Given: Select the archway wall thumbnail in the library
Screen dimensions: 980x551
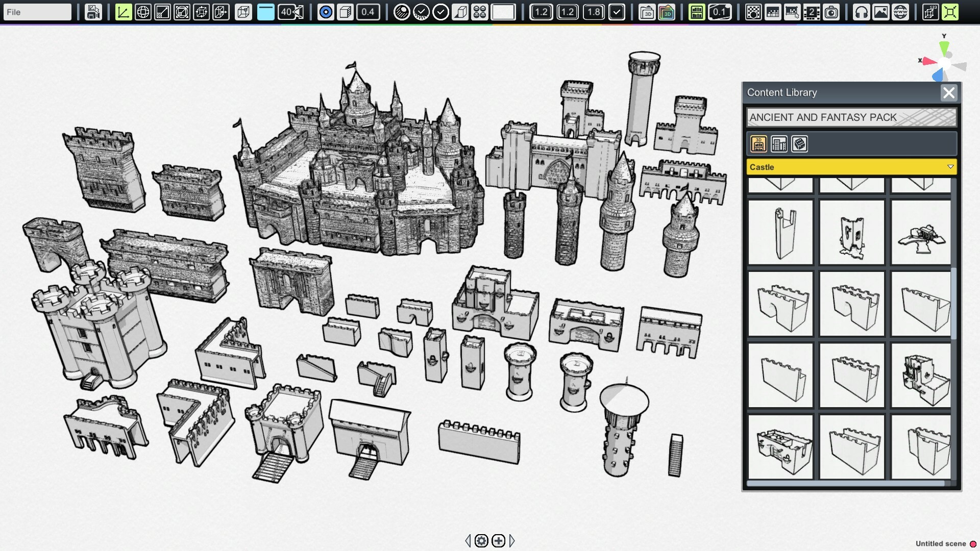Looking at the screenshot, I should (780, 304).
